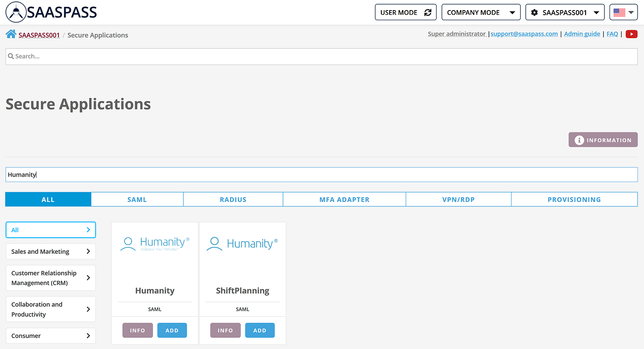Screen dimensions: 644x349
Task: Click the info circle icon on INFORMATION
Action: (x=579, y=140)
